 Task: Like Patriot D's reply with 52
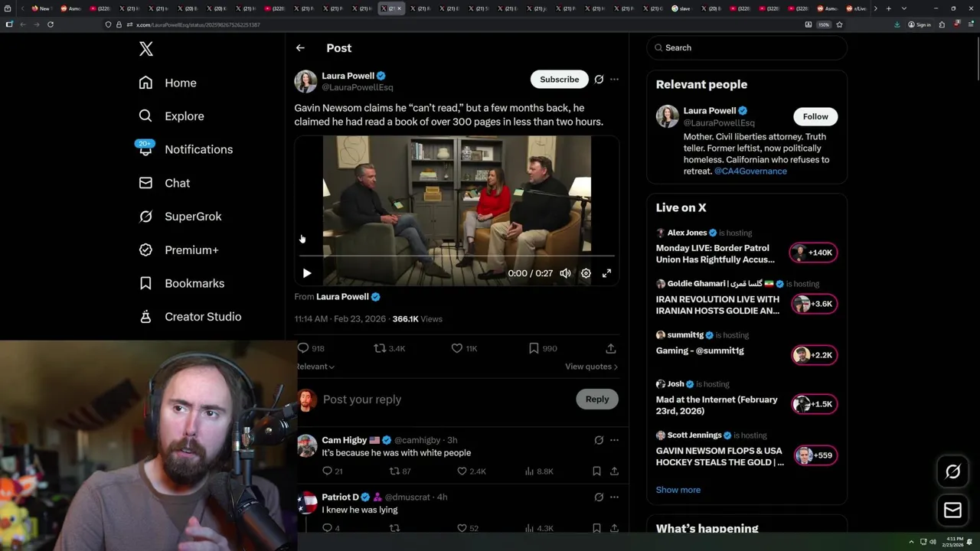[467, 528]
